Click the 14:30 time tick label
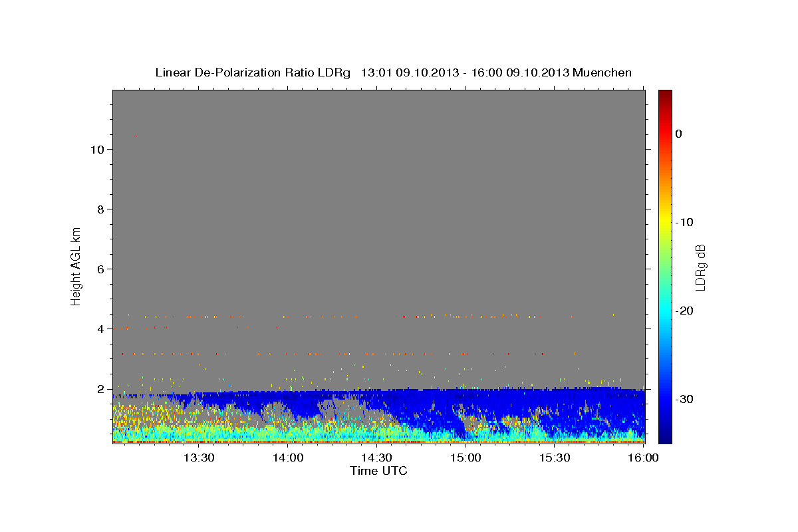 click(376, 458)
